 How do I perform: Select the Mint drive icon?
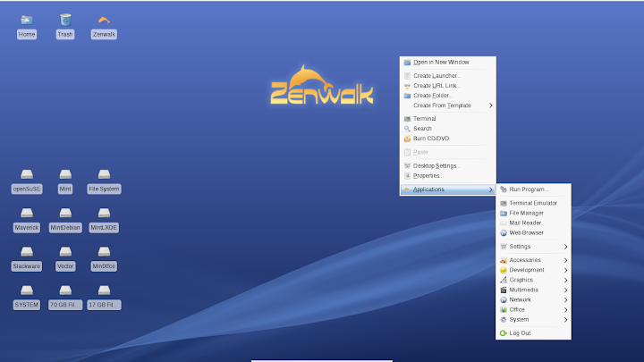tap(65, 174)
